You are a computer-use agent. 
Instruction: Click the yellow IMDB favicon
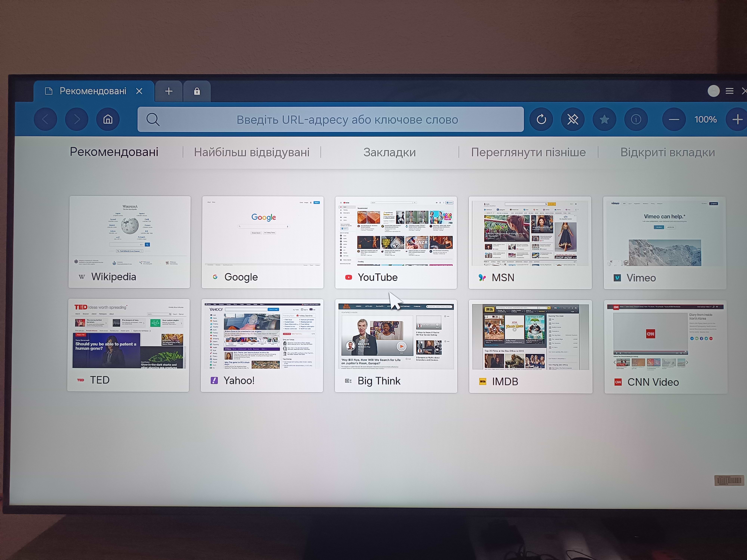[483, 382]
